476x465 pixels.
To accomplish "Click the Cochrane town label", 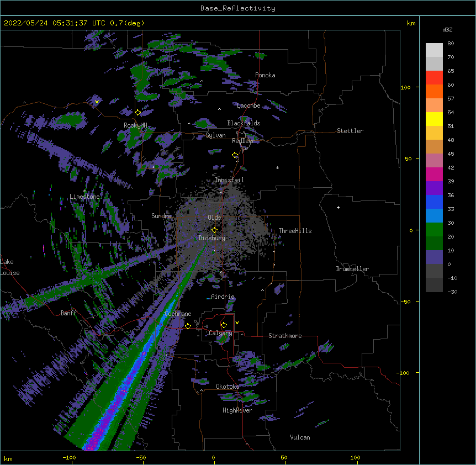I will pos(178,314).
